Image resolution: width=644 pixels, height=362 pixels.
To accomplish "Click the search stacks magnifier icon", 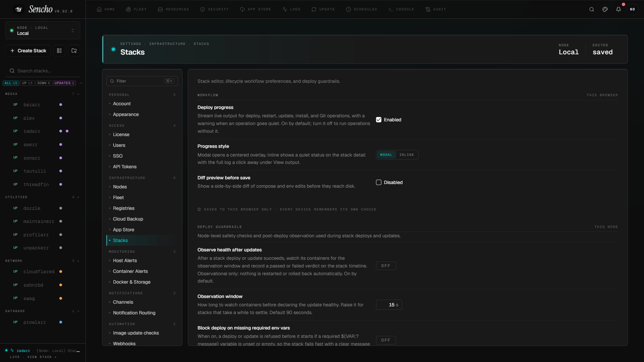I will (12, 71).
